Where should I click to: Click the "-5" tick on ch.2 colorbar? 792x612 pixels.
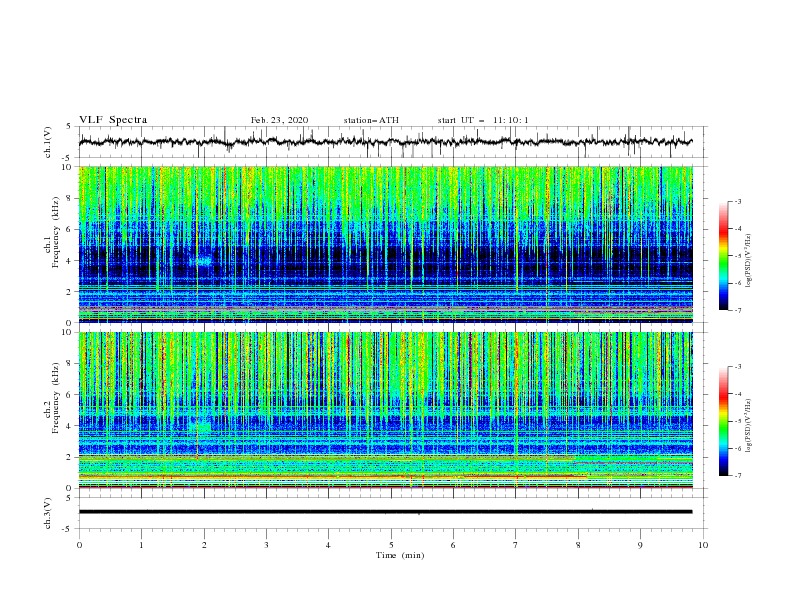coord(737,421)
